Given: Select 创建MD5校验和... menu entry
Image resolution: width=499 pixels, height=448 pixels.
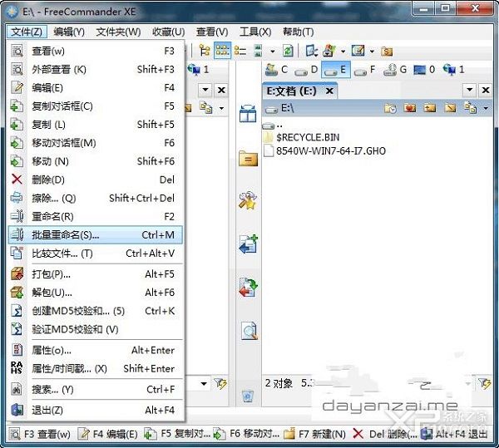Looking at the screenshot, I should (x=96, y=311).
